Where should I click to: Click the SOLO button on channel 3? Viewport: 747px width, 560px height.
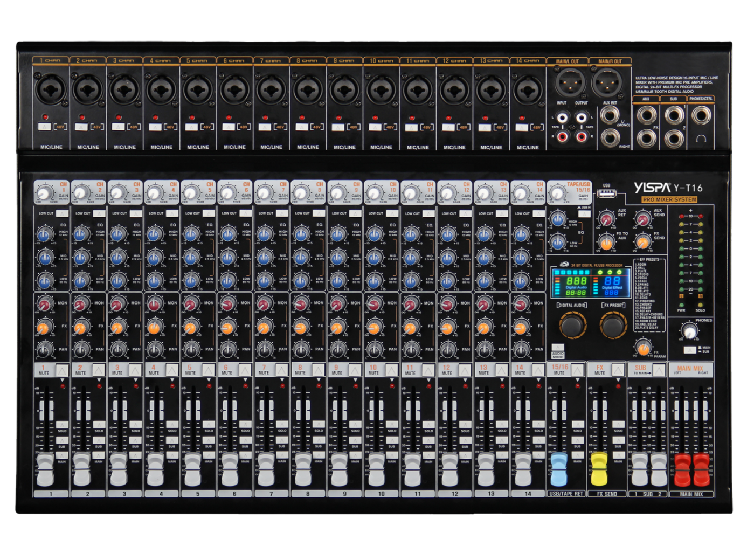(x=135, y=425)
